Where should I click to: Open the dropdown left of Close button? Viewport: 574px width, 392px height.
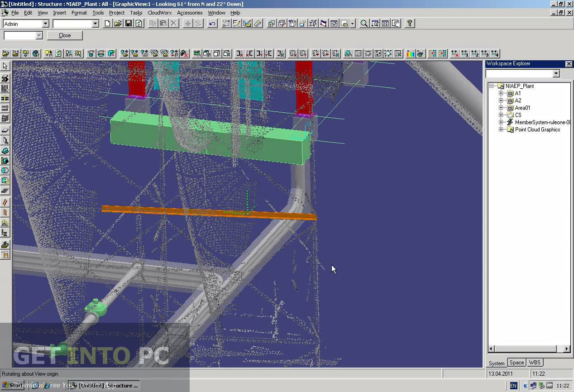[39, 35]
